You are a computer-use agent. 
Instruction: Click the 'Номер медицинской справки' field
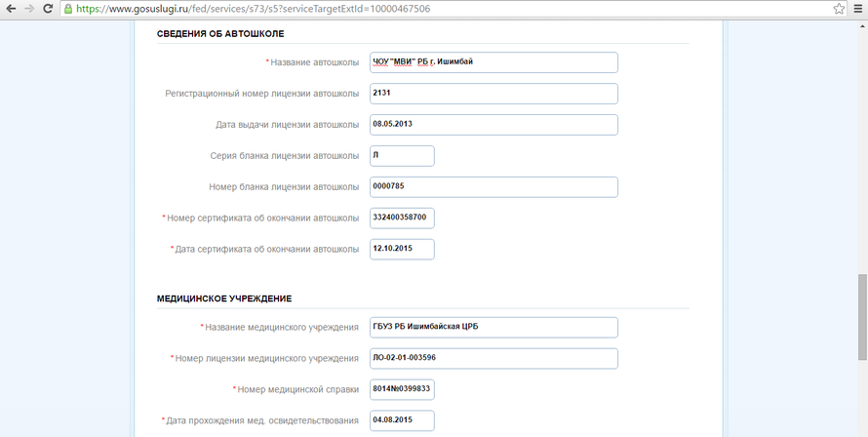coord(402,389)
